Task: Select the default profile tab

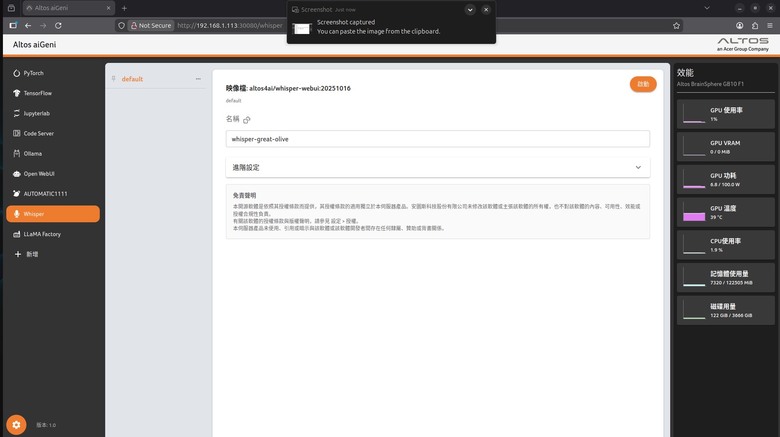Action: pyautogui.click(x=132, y=79)
